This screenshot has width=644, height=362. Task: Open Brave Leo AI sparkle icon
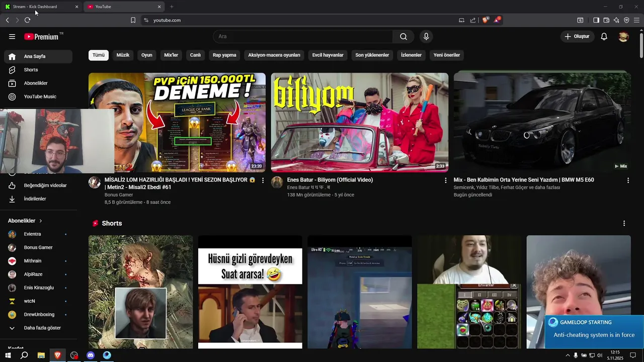[616, 20]
